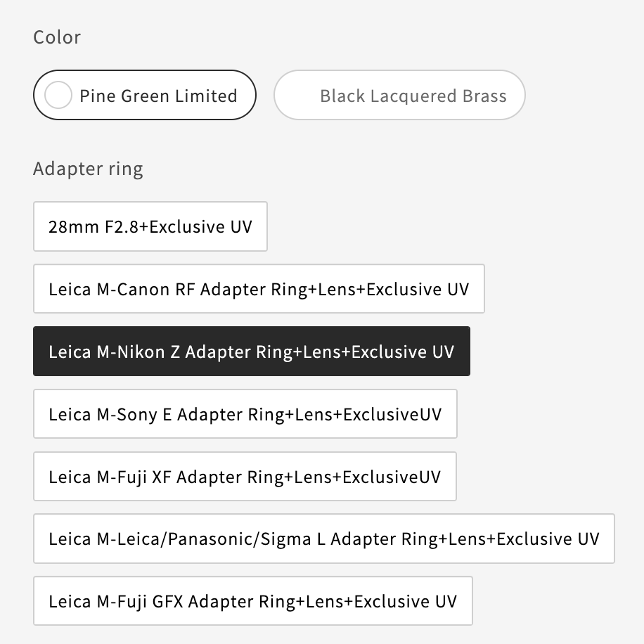Click the 'Pine Green Limited' label text
The height and width of the screenshot is (644, 644).
[158, 96]
